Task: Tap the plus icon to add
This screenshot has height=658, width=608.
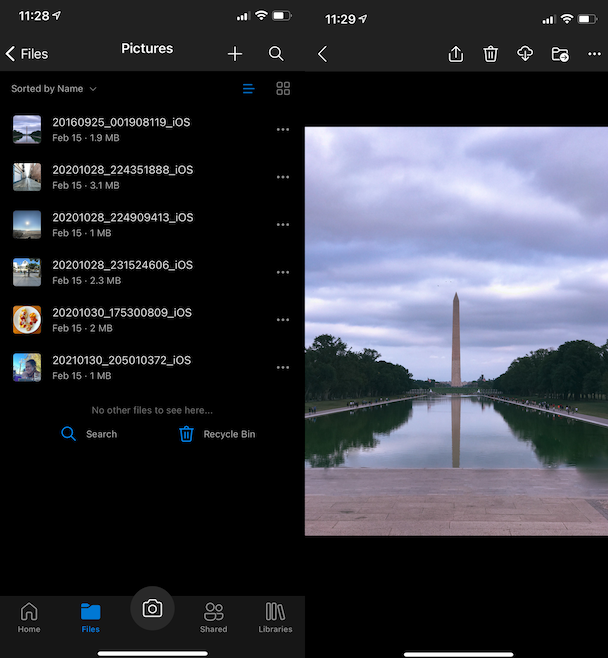Action: coord(235,54)
